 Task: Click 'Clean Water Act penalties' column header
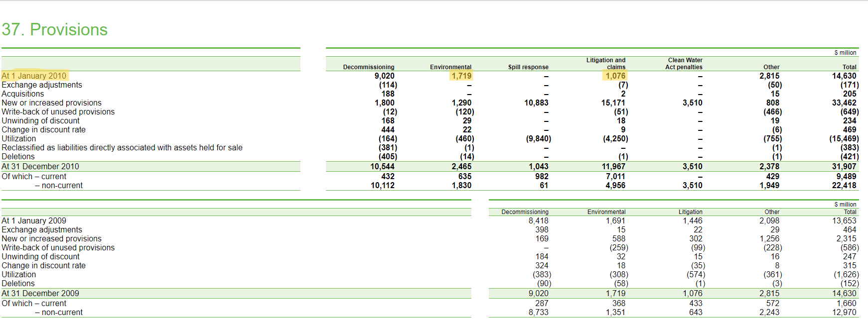[684, 64]
